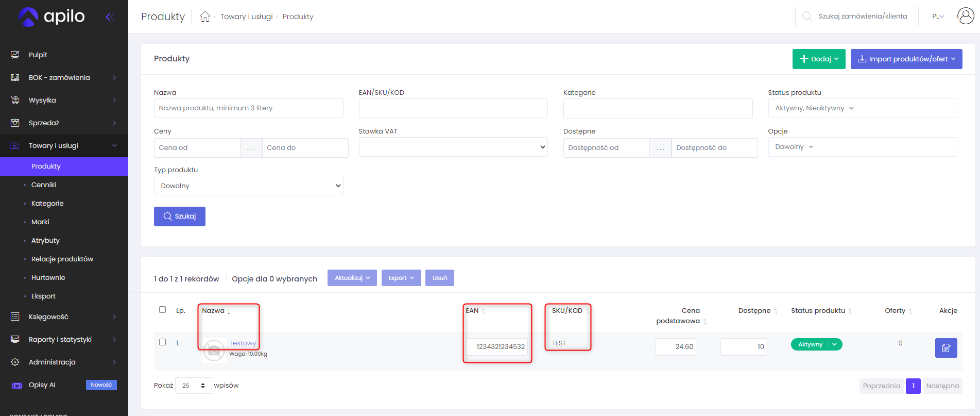Open the Aktywny status dropdown arrow
Viewport: 980px width, 416px height.
click(834, 344)
